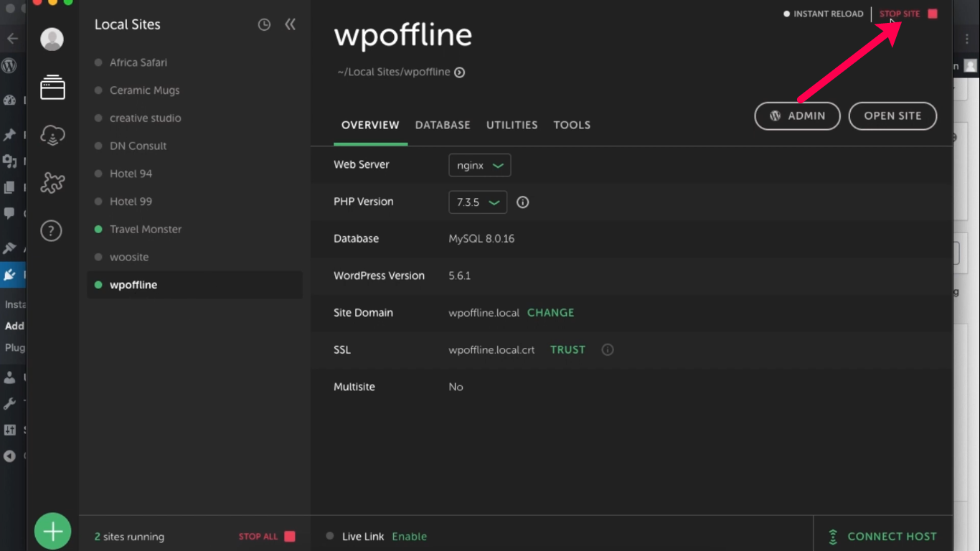980x551 pixels.
Task: Click the Multisite "No" value
Action: 456,387
